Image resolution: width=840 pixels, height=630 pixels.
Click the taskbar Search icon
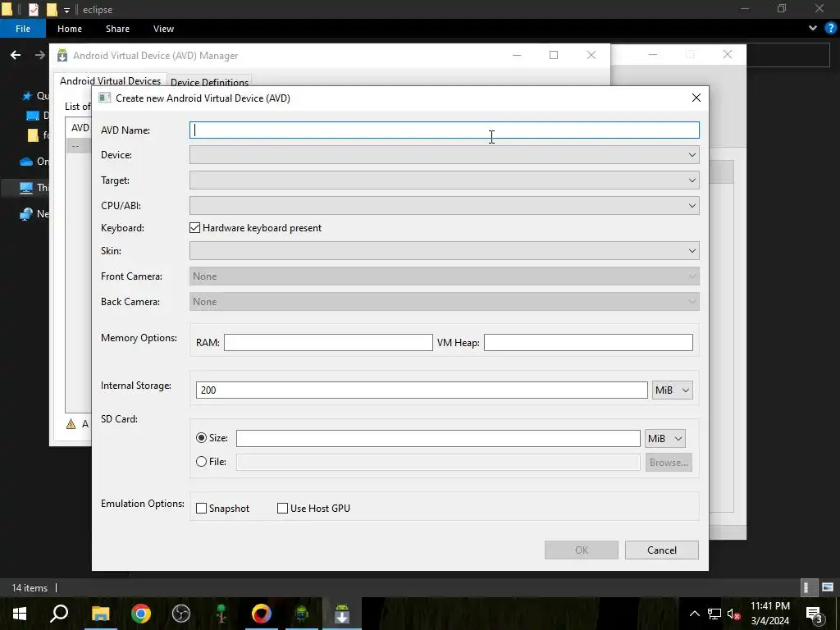pos(59,614)
